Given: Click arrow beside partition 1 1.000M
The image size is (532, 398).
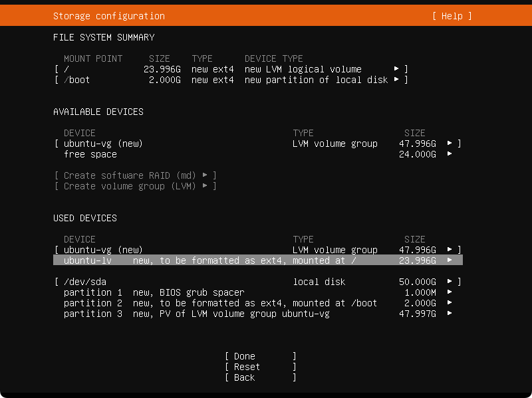Looking at the screenshot, I should (x=450, y=292).
